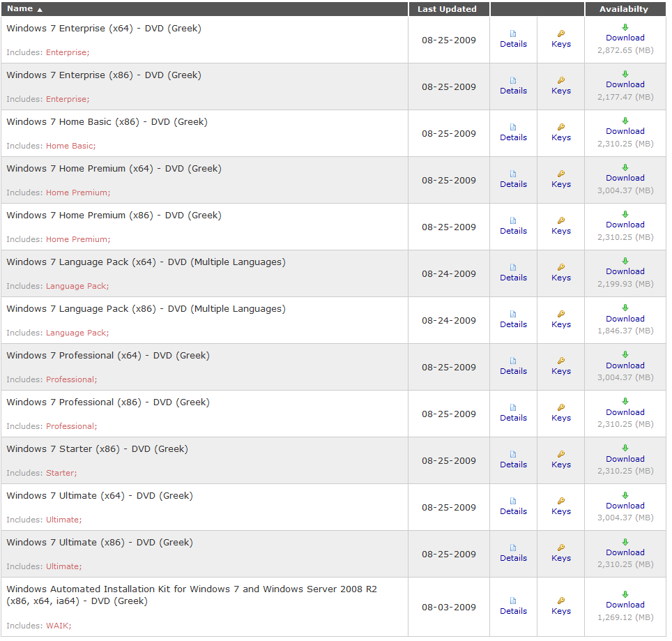Click the green download arrow for Windows 7 Home Basic (x86)
672x641 pixels.
click(625, 121)
